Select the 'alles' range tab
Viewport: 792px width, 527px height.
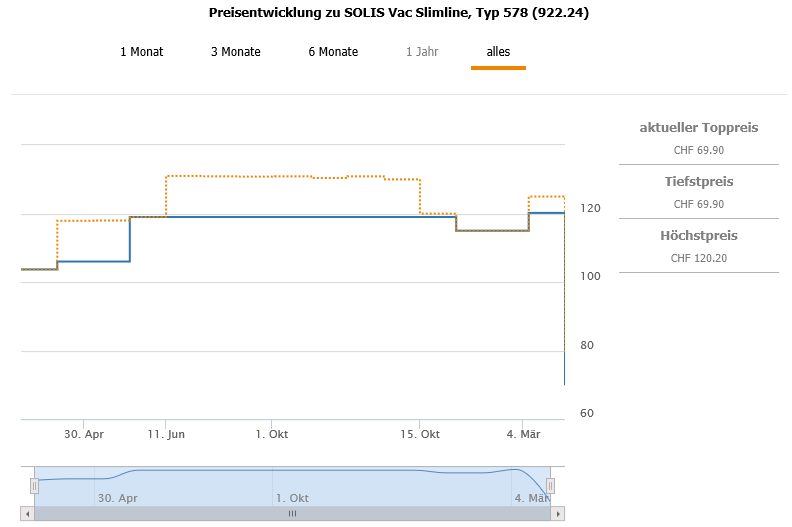click(x=498, y=52)
